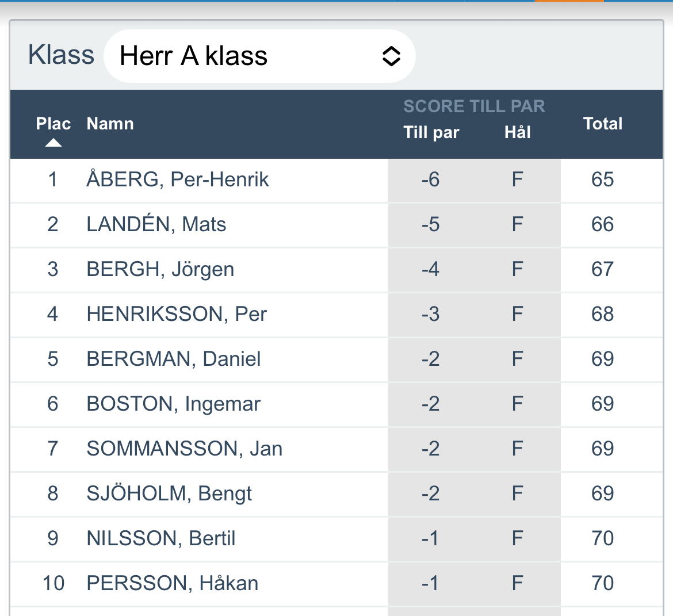
Task: Open NILSSON, Bertil player row
Action: [x=160, y=538]
